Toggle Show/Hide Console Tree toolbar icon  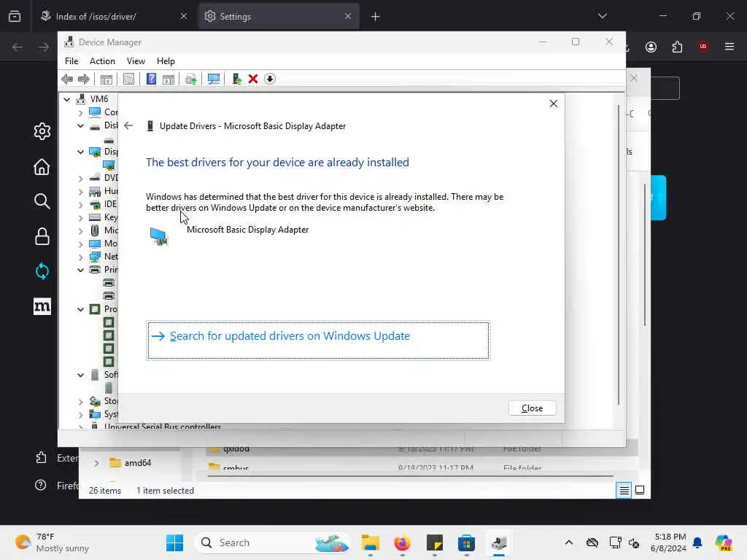pos(107,79)
